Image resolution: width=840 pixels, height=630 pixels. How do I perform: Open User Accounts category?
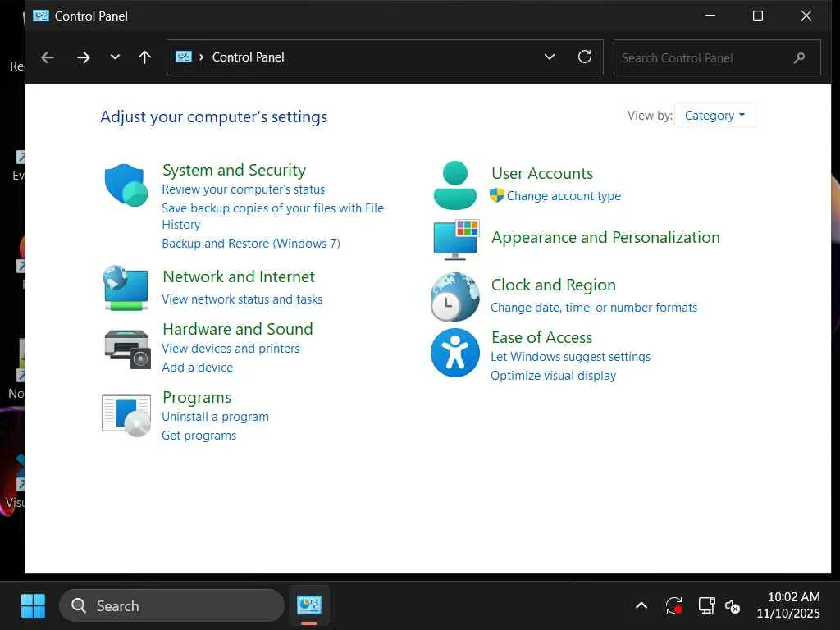[x=542, y=173]
